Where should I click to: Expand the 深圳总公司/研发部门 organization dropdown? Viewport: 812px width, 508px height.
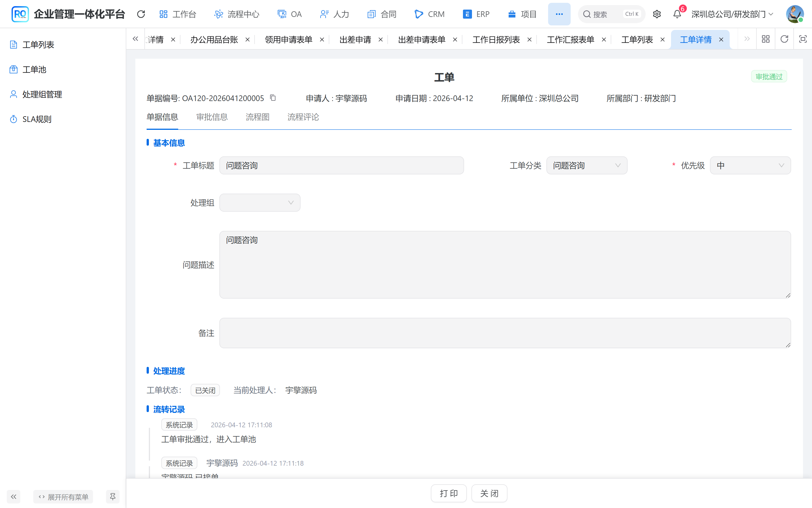[732, 14]
